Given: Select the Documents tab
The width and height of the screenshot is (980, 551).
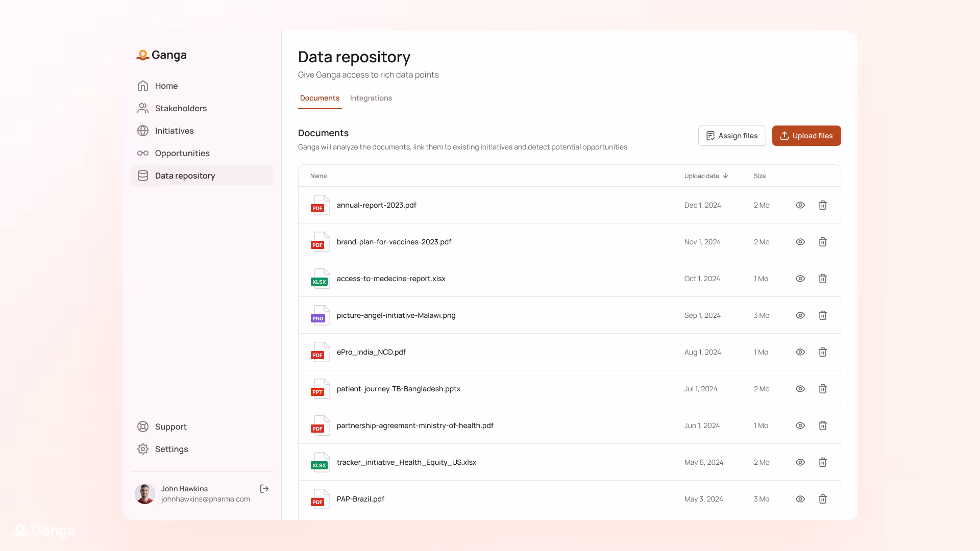Looking at the screenshot, I should pos(320,98).
